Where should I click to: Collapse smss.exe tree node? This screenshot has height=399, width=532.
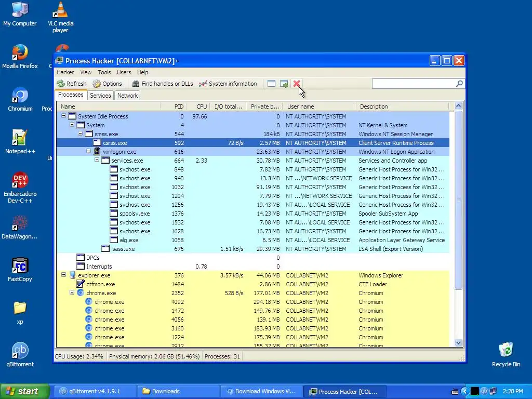point(80,134)
